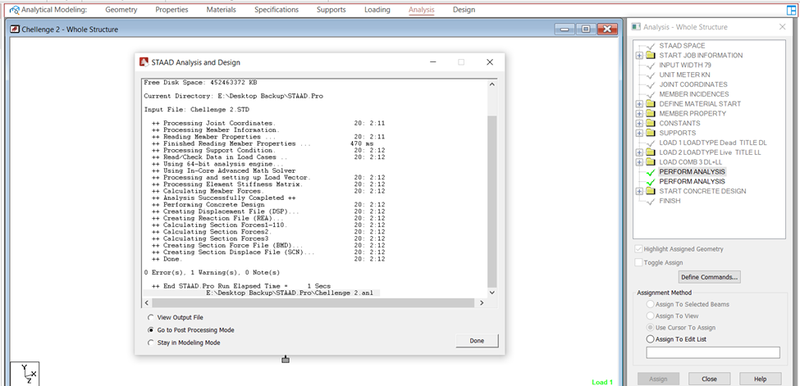The image size is (800, 386).
Task: Click the Define Commands button
Action: click(709, 277)
